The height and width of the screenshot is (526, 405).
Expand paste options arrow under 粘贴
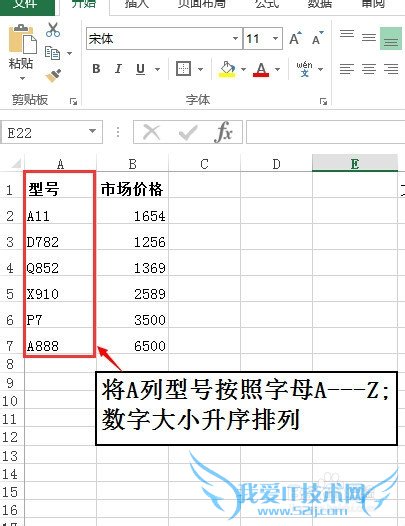(22, 78)
